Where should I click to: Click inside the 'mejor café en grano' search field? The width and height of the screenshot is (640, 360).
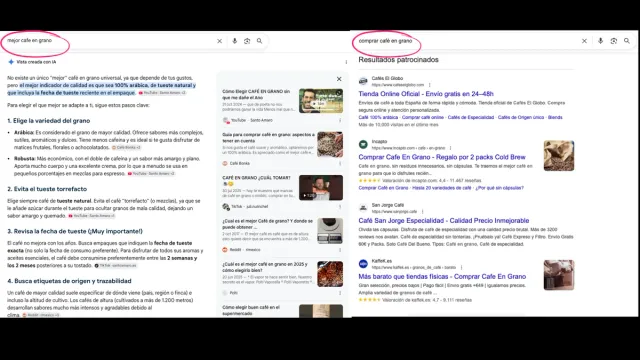pyautogui.click(x=110, y=41)
